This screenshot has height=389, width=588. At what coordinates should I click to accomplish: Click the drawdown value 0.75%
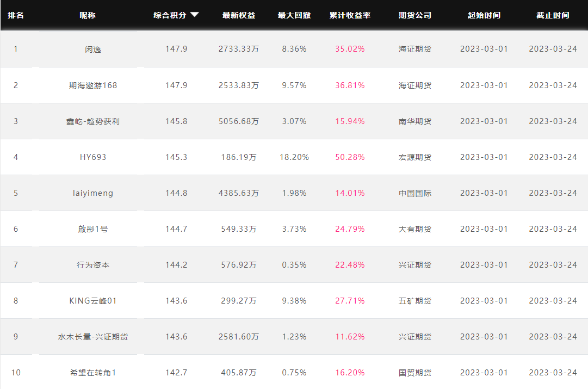pos(294,373)
